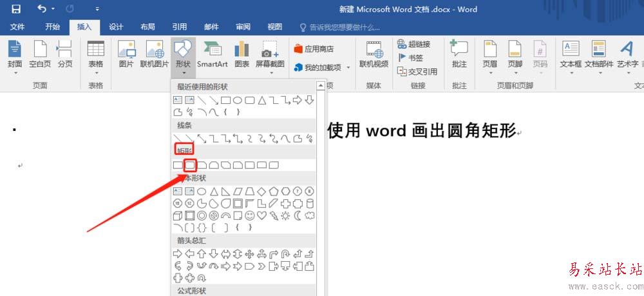The width and height of the screenshot is (644, 296).
Task: Switch to the 设计 tab
Action: (116, 27)
